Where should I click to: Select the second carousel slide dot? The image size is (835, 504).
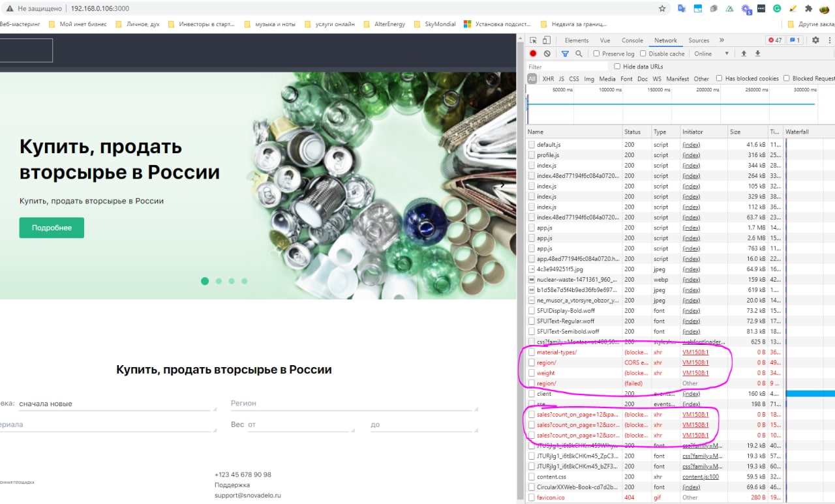tap(219, 281)
